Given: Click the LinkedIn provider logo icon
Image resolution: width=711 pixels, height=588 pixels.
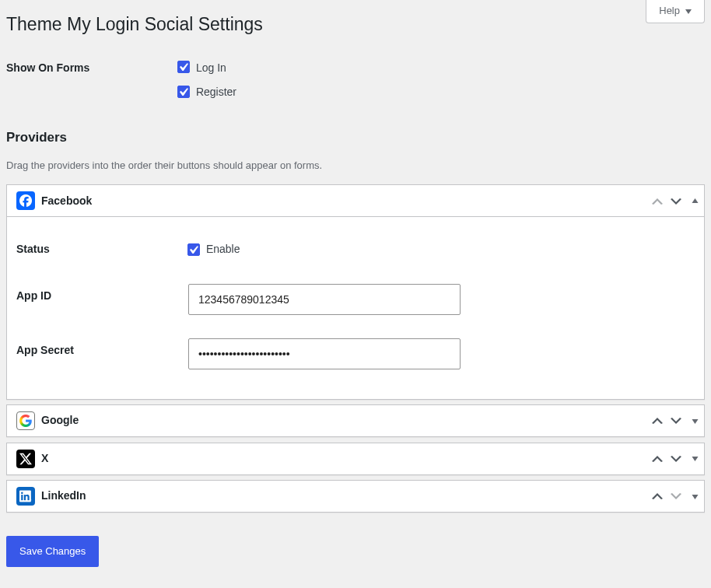Looking at the screenshot, I should click(x=26, y=496).
